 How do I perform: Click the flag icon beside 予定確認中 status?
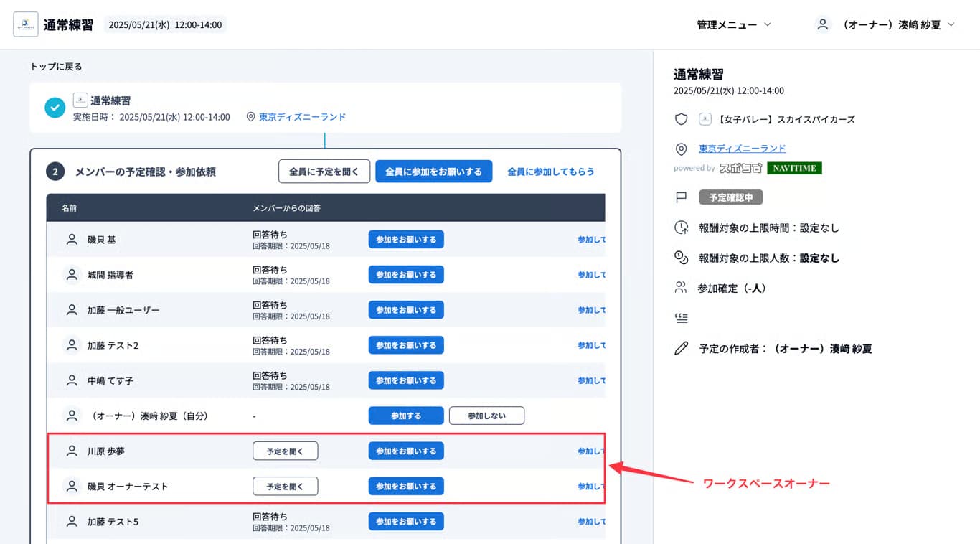(681, 197)
